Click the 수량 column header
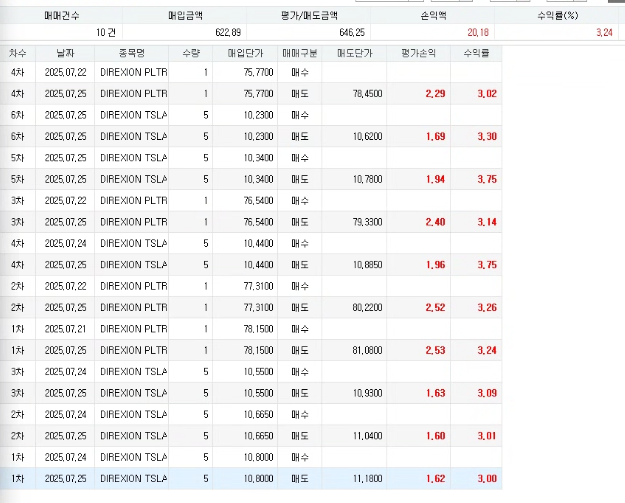Screen dimensions: 625x503 click(x=191, y=53)
